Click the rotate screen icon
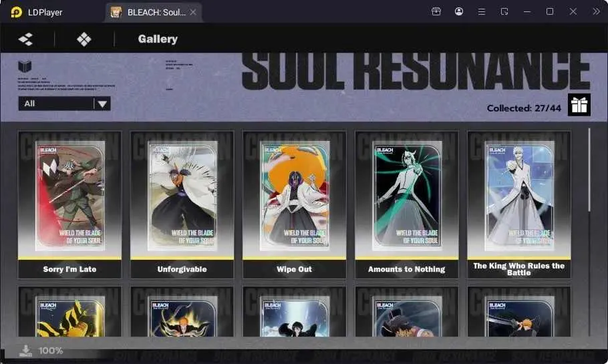The image size is (608, 364). (504, 11)
